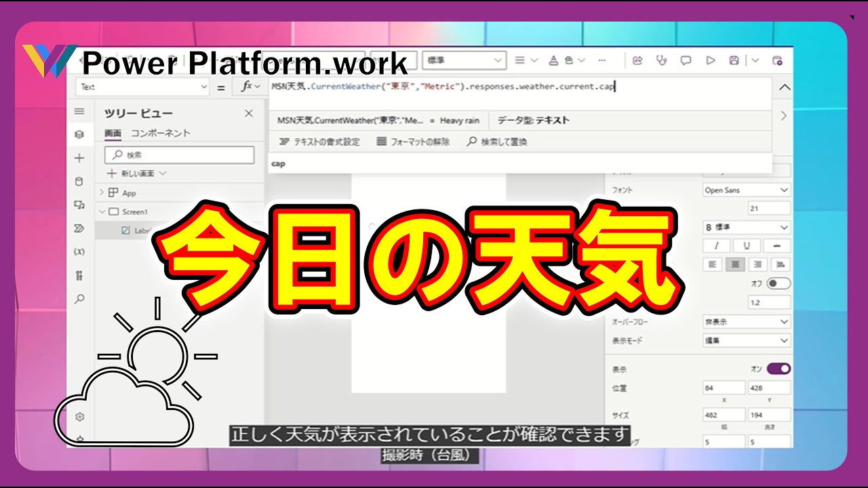Open the Insert plus icon
This screenshot has width=868, height=488.
click(79, 158)
